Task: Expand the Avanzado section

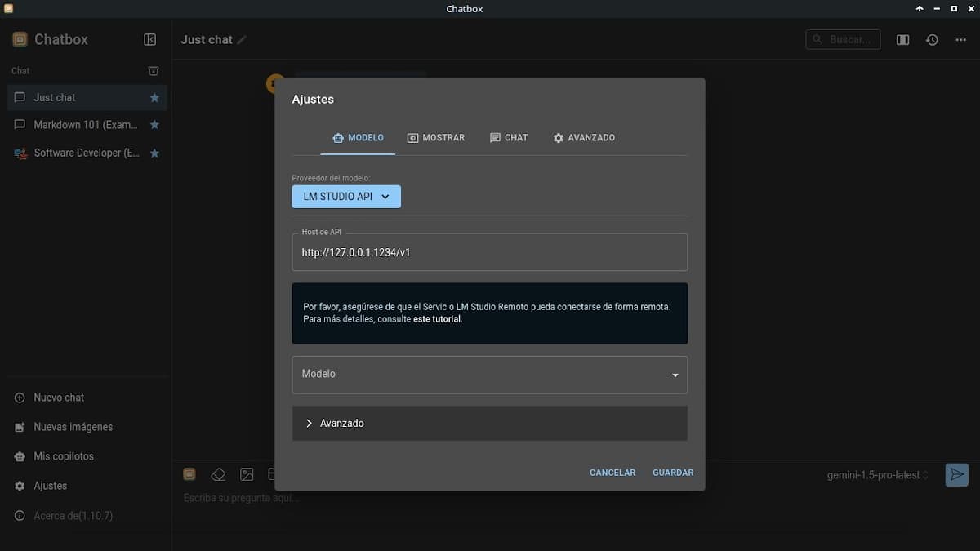Action: click(x=490, y=424)
